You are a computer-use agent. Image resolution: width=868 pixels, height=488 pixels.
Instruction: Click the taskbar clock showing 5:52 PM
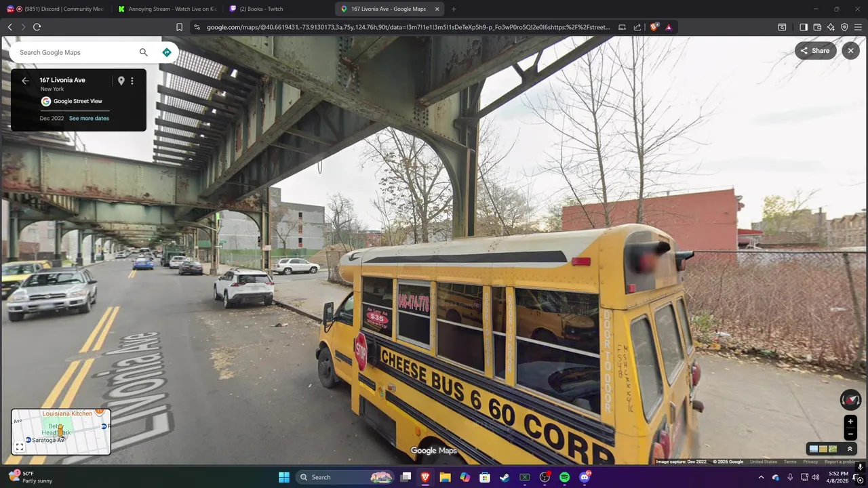pos(839,477)
